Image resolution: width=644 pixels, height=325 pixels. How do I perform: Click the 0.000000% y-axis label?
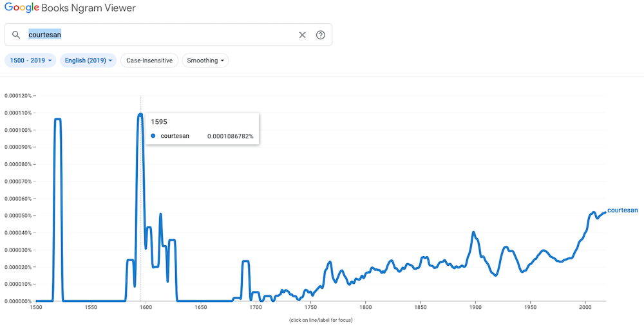(x=18, y=301)
